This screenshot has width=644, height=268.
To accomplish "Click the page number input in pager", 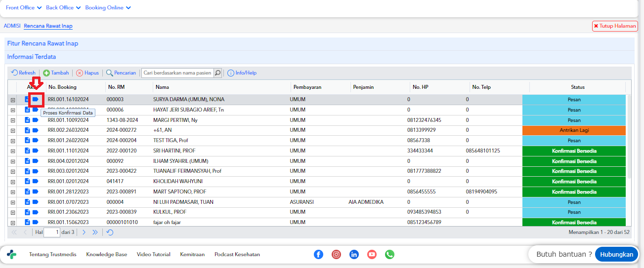I will pos(52,232).
